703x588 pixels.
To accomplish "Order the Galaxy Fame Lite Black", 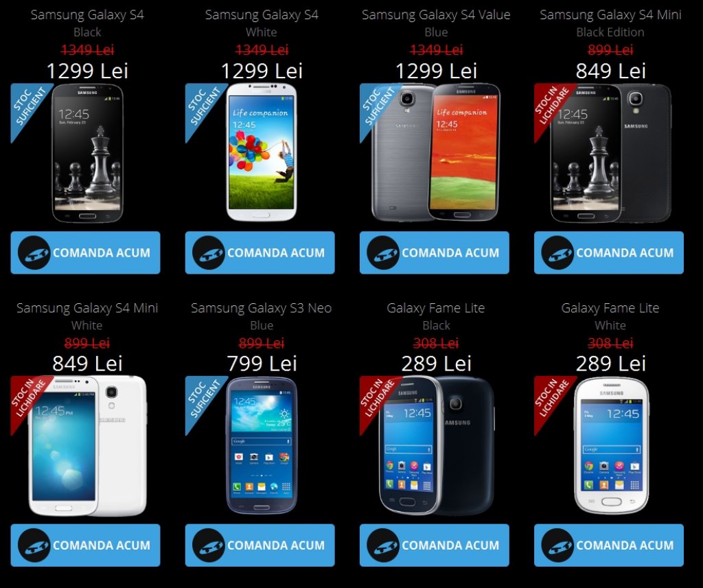I will coord(434,545).
